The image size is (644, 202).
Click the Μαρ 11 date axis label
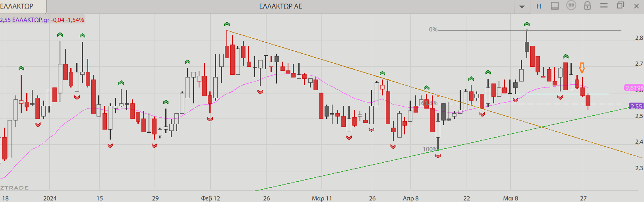pos(322,198)
